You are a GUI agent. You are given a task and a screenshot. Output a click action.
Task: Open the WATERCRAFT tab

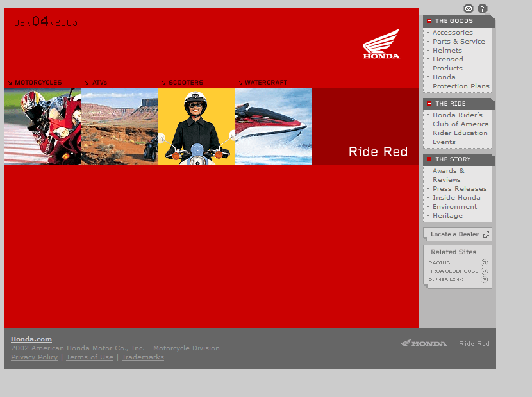point(263,83)
